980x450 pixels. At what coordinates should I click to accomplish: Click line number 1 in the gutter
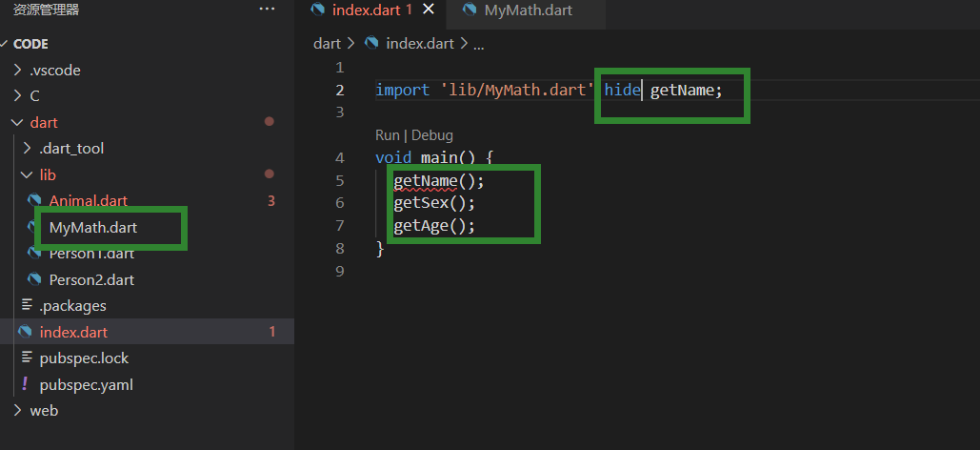[x=339, y=67]
